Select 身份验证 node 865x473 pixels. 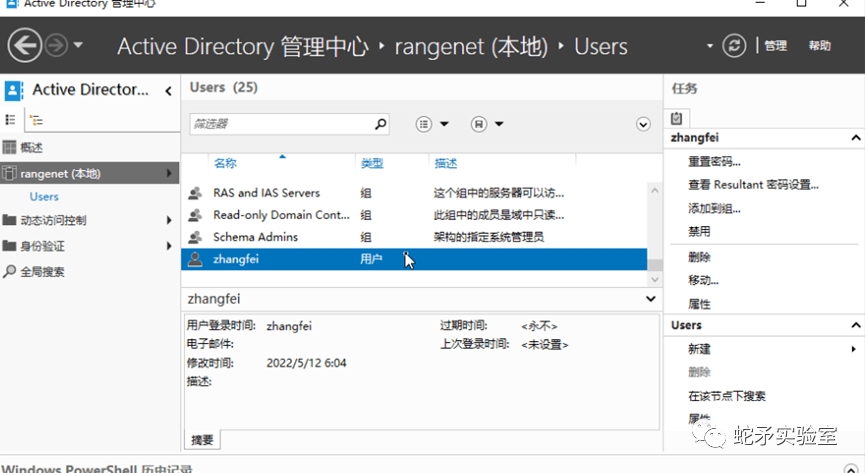pos(42,246)
